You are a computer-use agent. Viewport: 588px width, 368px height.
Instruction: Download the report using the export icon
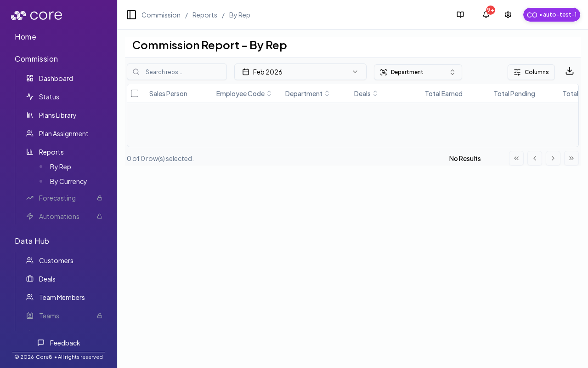pos(570,71)
